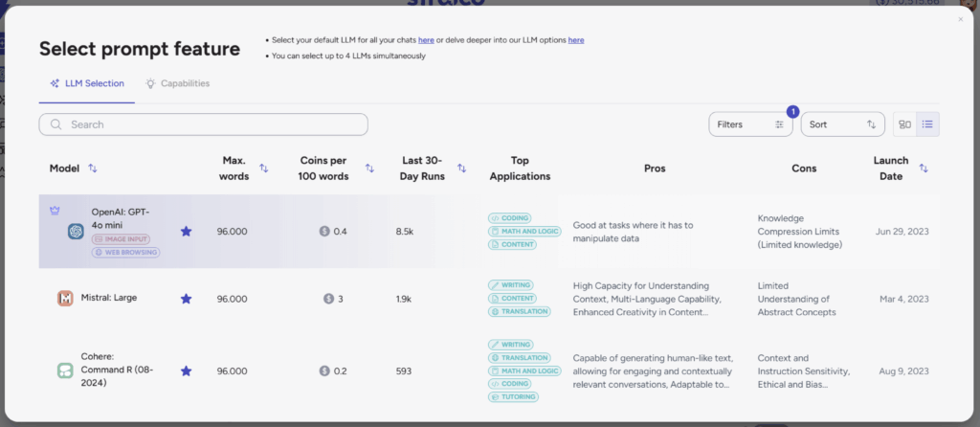980x427 pixels.
Task: Click the IMAGE INPUT tag on GPT-4o mini
Action: [122, 239]
